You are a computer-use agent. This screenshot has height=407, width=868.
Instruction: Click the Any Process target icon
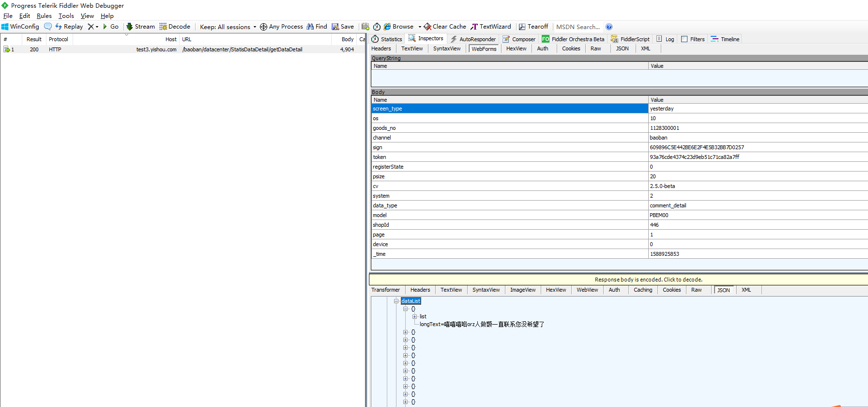coord(263,27)
